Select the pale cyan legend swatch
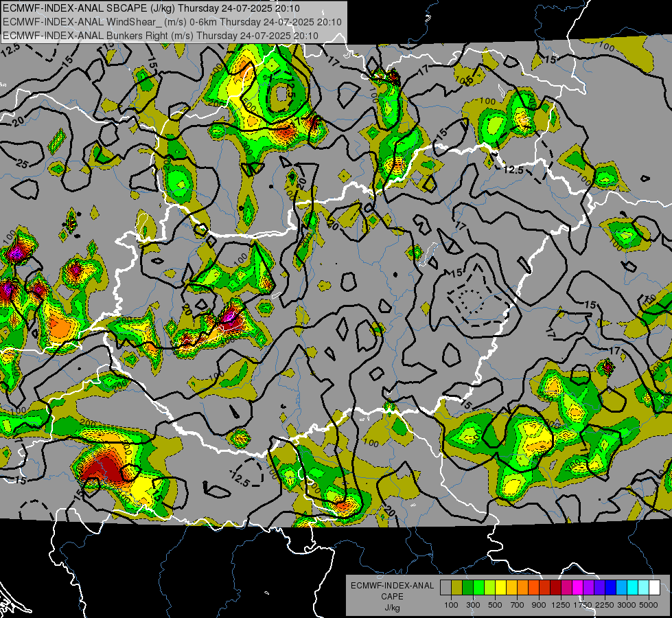This screenshot has width=672, height=618. (x=644, y=588)
